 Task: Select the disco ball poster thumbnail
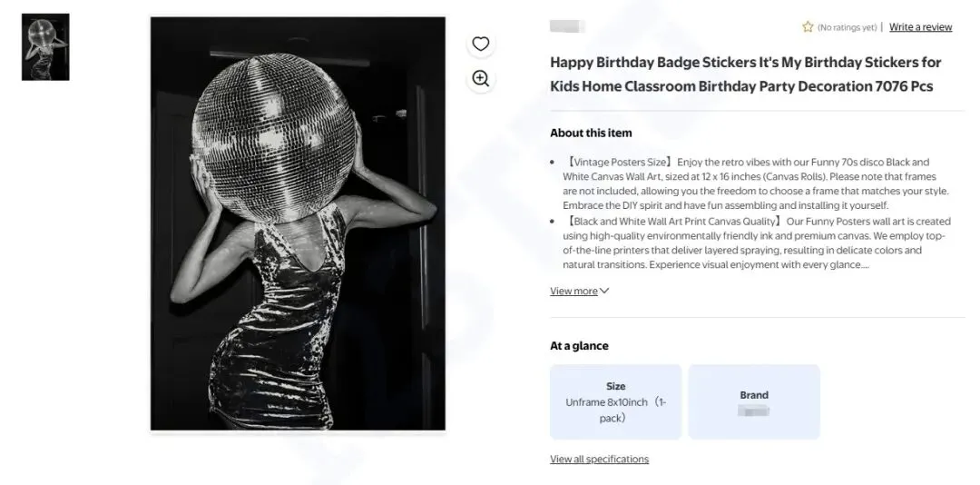click(45, 47)
